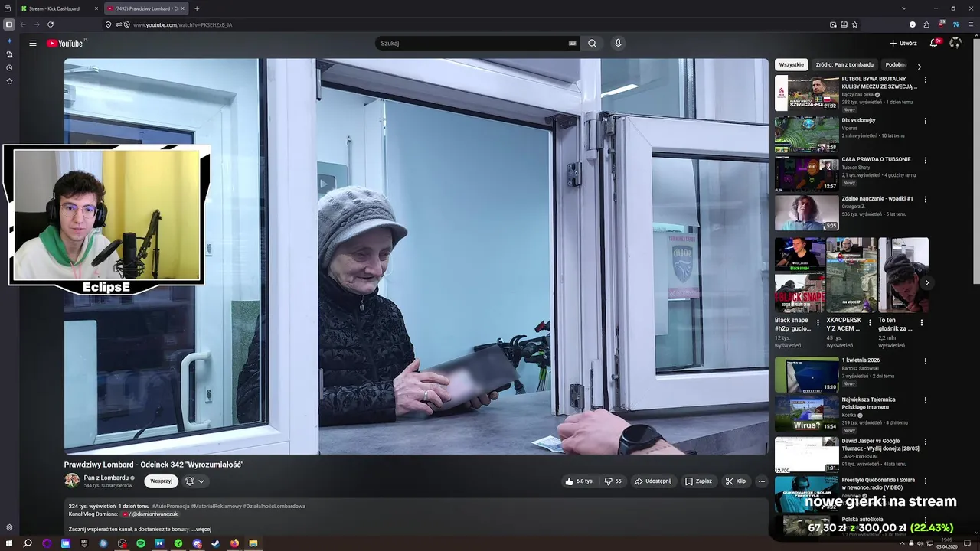Open the sidebar bookmarks star icon
This screenshot has height=551, width=980.
[x=9, y=81]
